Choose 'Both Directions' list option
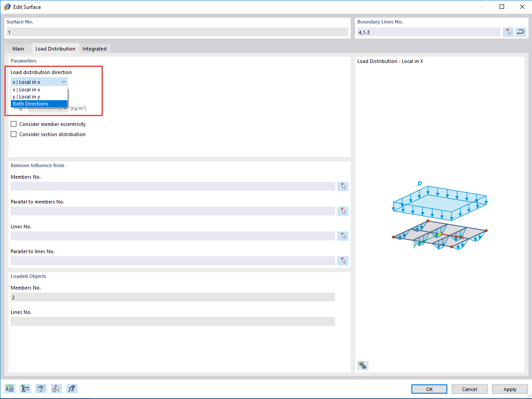Viewport: 532px width, 399px height. [39, 104]
